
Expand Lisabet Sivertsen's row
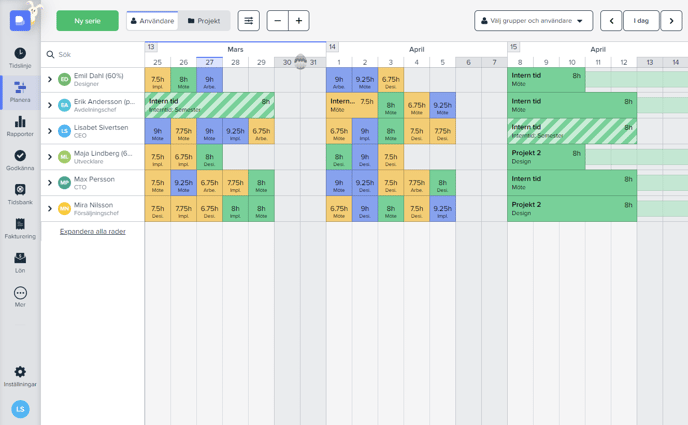[50, 131]
